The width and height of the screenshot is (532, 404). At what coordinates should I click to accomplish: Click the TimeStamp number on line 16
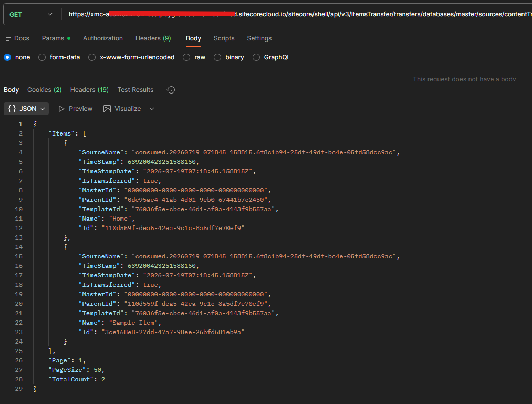pos(162,266)
